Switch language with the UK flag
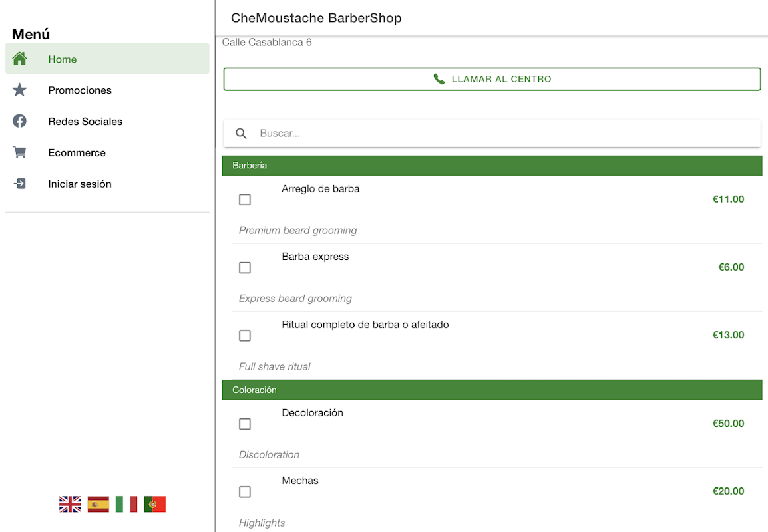This screenshot has width=768, height=532. (70, 504)
